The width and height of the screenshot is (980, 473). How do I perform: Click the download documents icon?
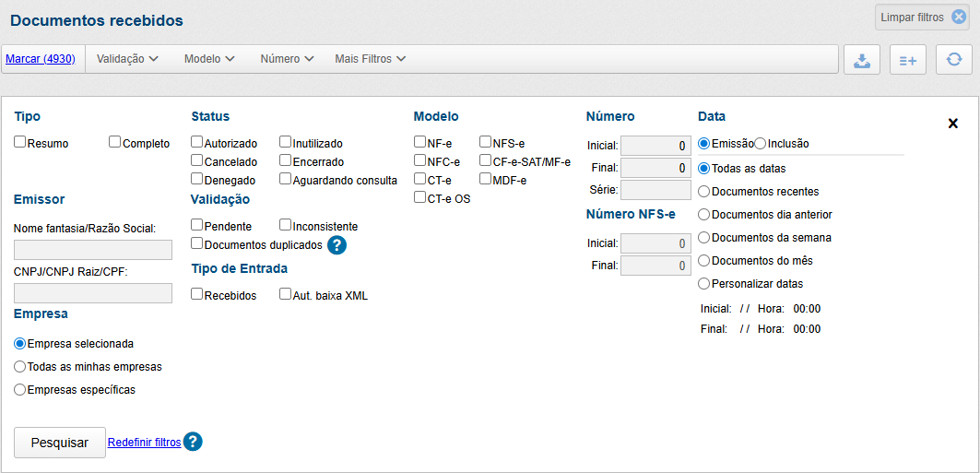pos(862,60)
